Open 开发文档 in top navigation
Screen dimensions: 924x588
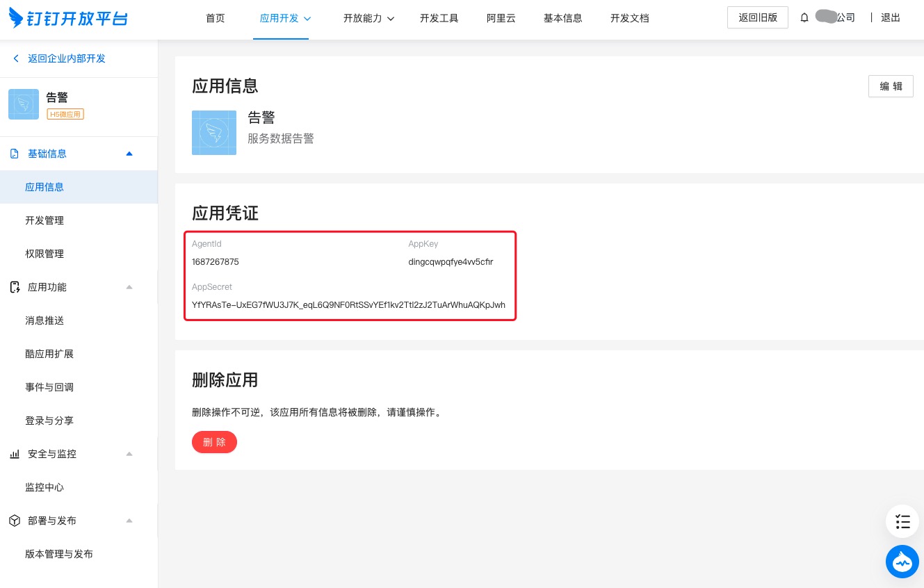pos(630,19)
